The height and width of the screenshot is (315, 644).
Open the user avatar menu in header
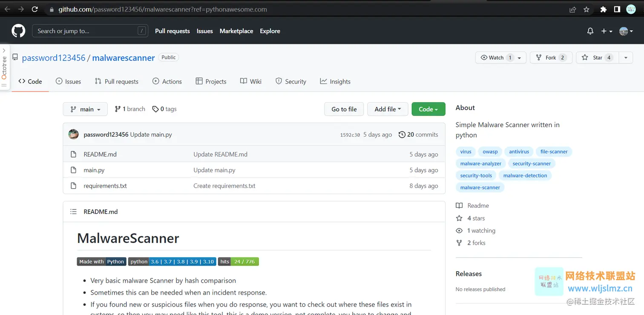click(626, 31)
